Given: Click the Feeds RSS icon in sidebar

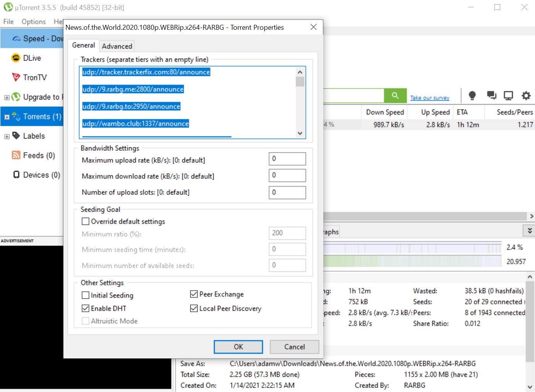Looking at the screenshot, I should pyautogui.click(x=16, y=155).
